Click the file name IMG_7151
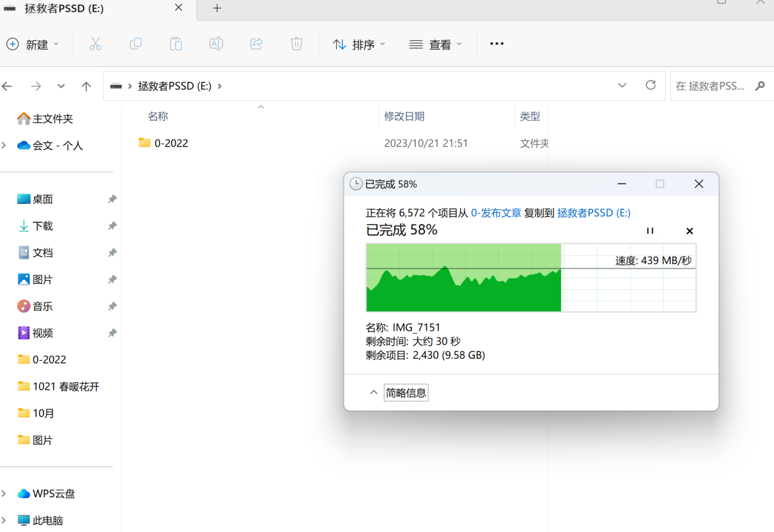This screenshot has height=532, width=774. click(416, 328)
